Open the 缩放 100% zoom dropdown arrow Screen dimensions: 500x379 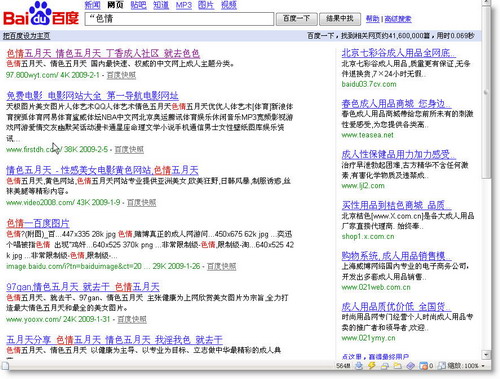tap(483, 366)
